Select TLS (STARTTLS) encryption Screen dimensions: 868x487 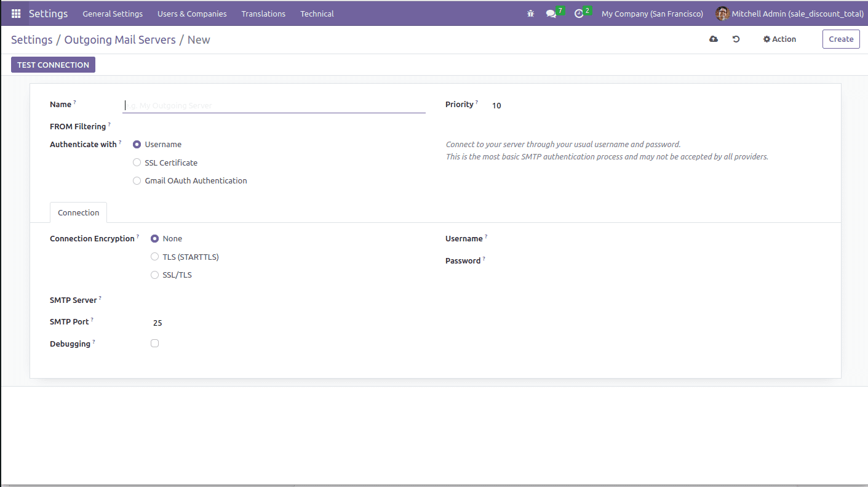tap(155, 257)
